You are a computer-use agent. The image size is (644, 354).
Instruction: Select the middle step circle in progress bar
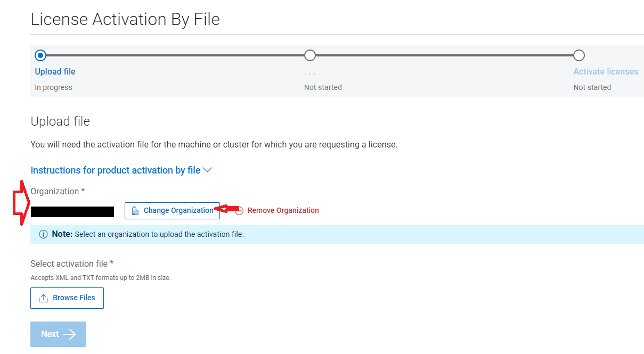[309, 55]
